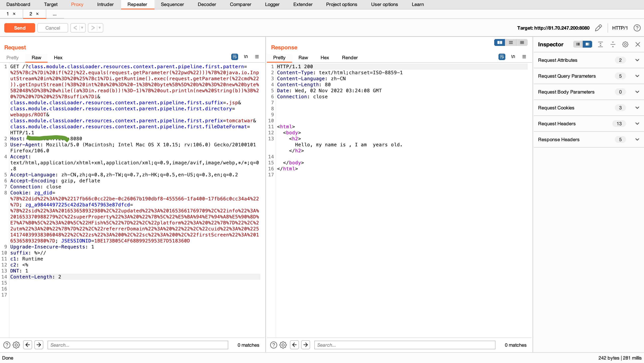Open the Sequencer tab

click(x=172, y=4)
